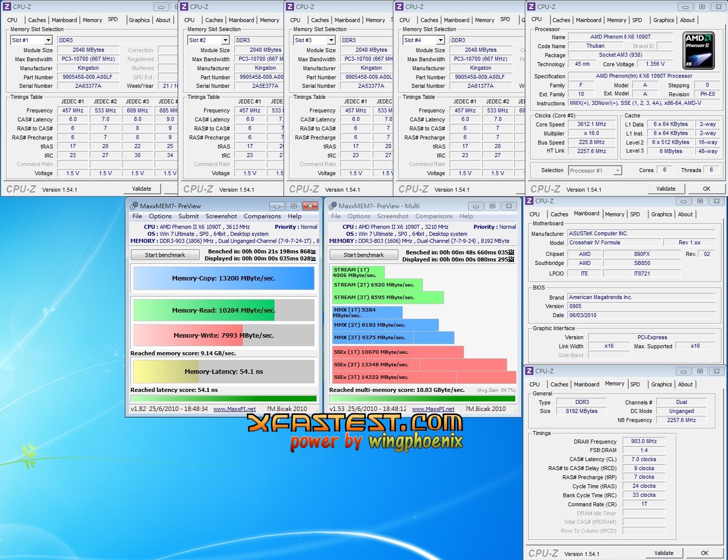Click the Memory-Read 10284 MByte/sec bar
The image size is (728, 560).
(x=224, y=311)
